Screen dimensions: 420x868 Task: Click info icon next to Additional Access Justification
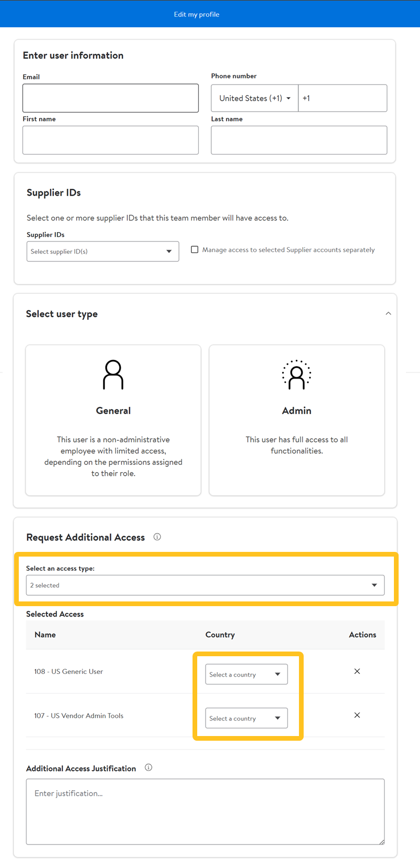coord(149,767)
